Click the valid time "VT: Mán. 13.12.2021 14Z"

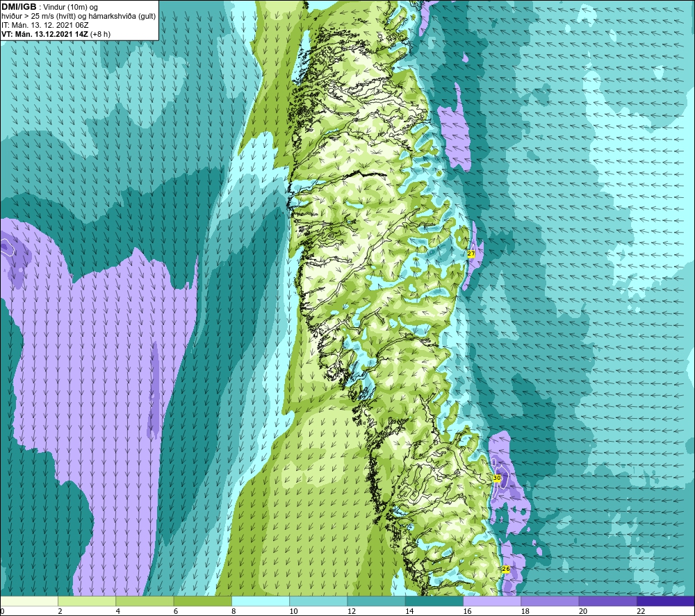[44, 34]
